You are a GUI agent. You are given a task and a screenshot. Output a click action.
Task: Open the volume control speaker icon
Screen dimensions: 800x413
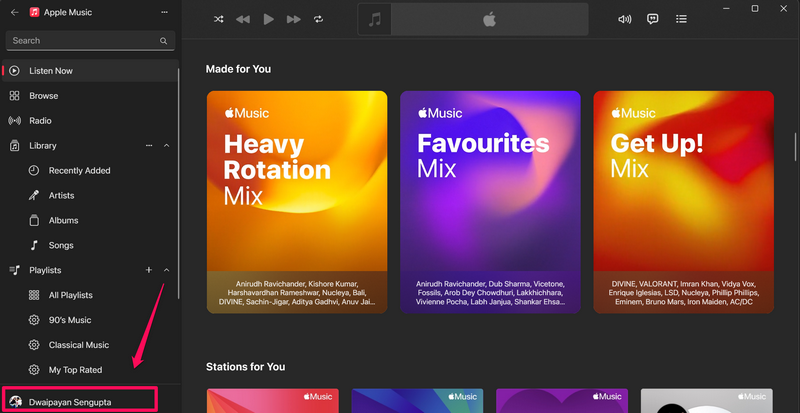[x=624, y=19]
